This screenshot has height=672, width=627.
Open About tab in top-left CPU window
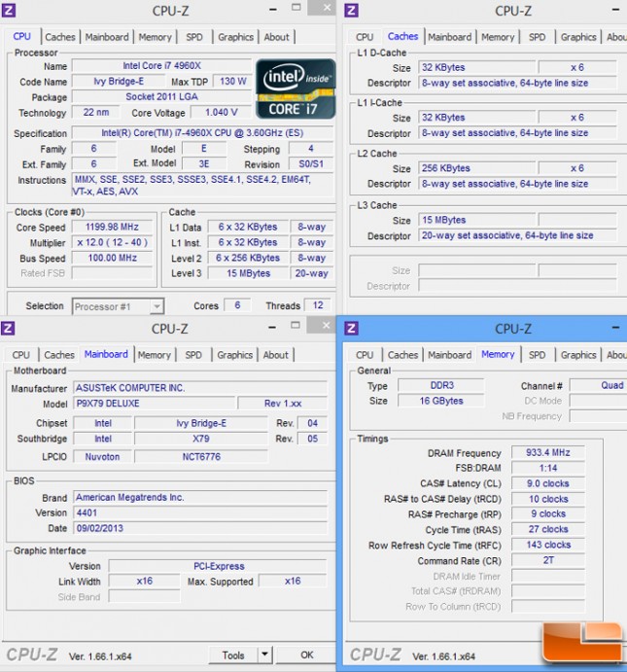click(x=276, y=37)
